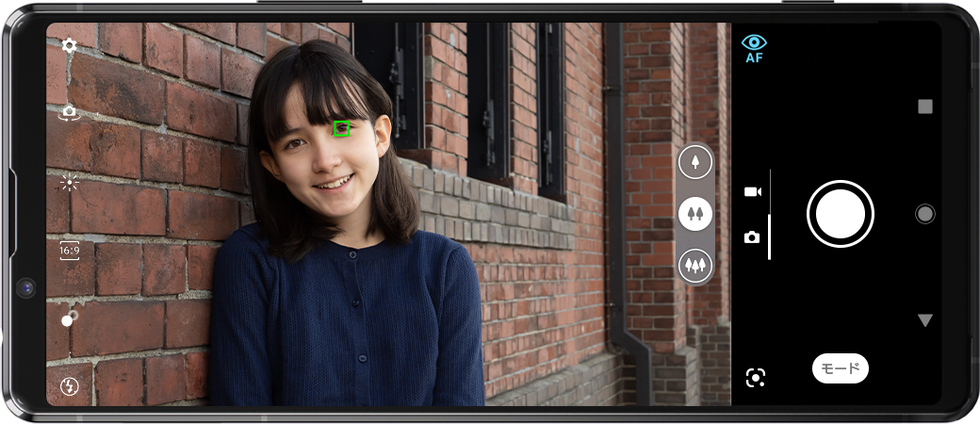The height and width of the screenshot is (424, 980).
Task: Switch to photo capture mode
Action: (x=752, y=237)
